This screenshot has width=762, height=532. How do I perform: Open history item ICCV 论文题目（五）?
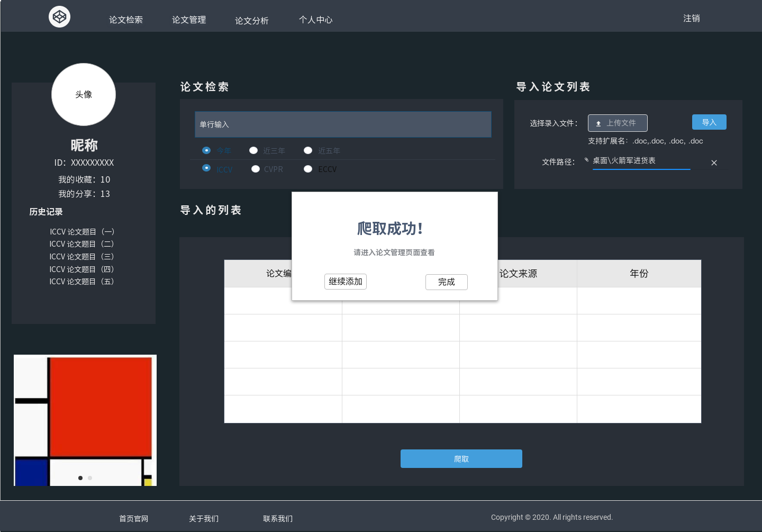[82, 282]
